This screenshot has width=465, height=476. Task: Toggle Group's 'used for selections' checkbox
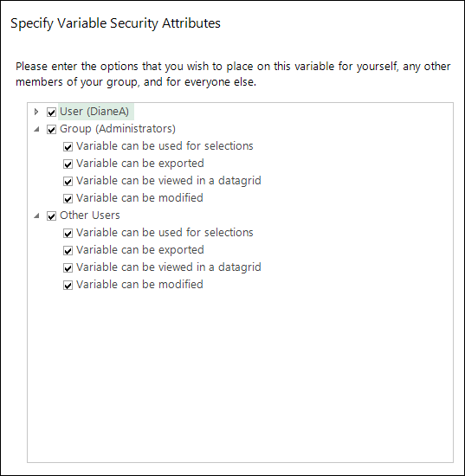(x=68, y=146)
